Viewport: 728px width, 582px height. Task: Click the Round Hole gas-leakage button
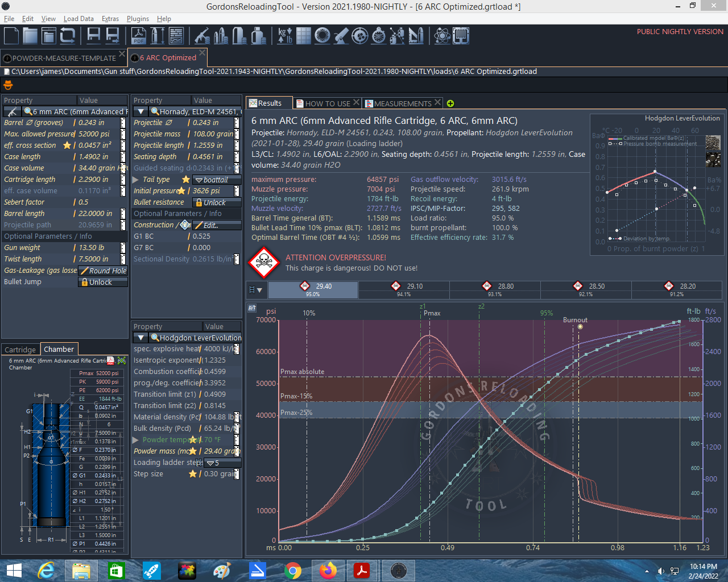[103, 271]
